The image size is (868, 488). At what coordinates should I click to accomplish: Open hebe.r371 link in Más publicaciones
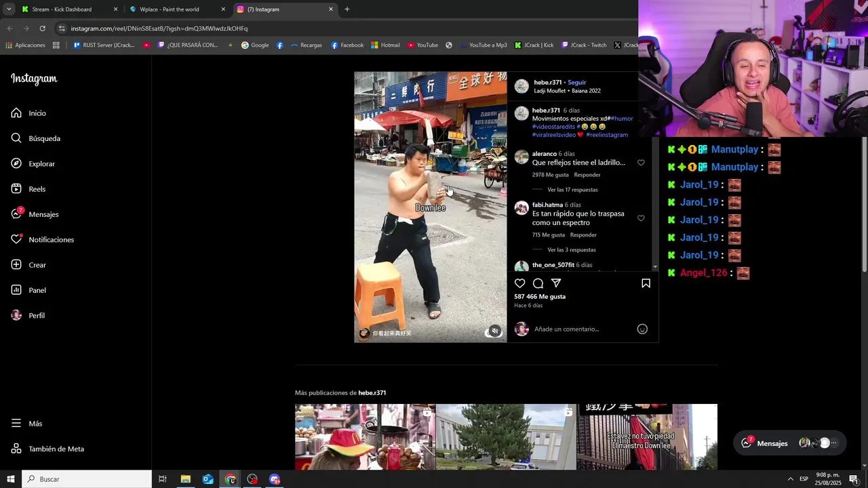(372, 393)
